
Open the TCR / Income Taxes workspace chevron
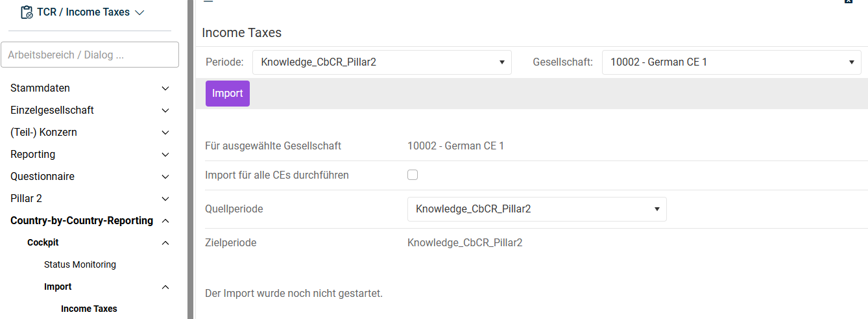click(139, 12)
